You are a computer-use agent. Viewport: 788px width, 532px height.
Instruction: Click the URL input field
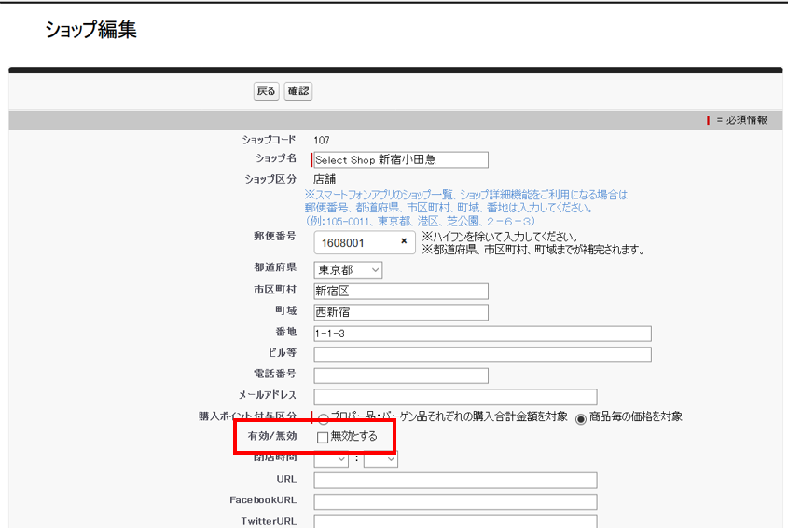coord(455,481)
